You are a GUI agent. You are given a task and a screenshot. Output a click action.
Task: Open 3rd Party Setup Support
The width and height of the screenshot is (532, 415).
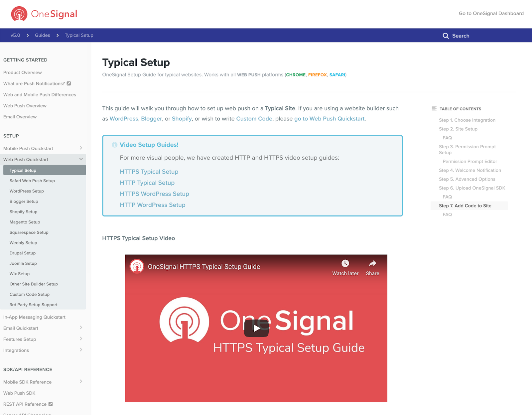click(34, 304)
